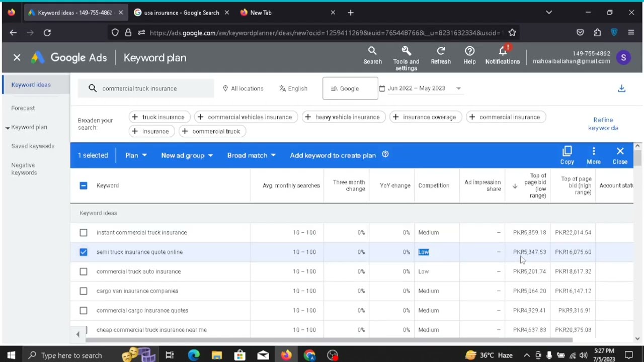Close keyword plan with X icon
644x362 pixels.
point(17,57)
